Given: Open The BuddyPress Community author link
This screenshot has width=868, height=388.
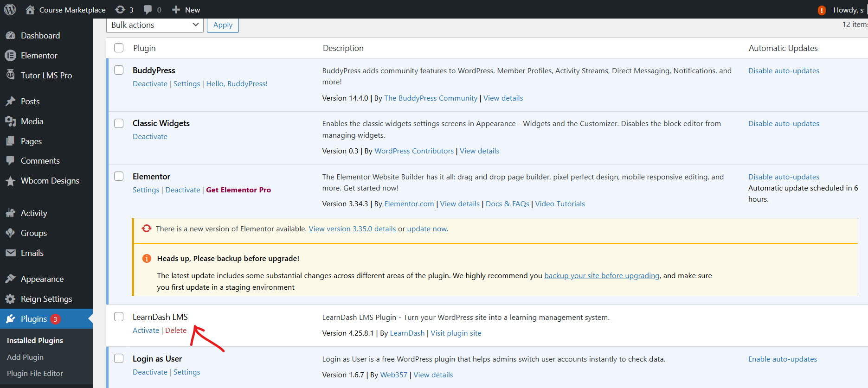Looking at the screenshot, I should [431, 98].
